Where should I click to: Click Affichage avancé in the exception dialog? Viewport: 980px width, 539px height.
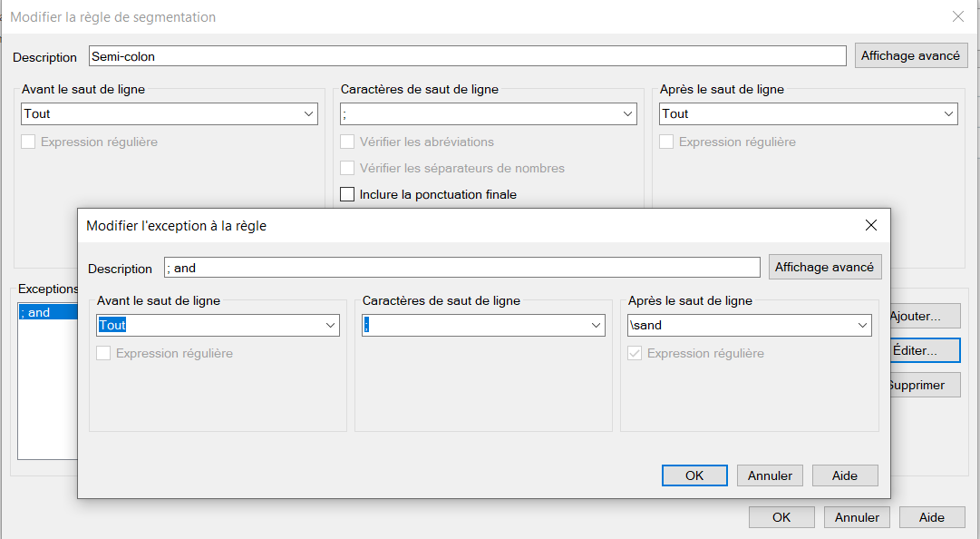point(825,267)
